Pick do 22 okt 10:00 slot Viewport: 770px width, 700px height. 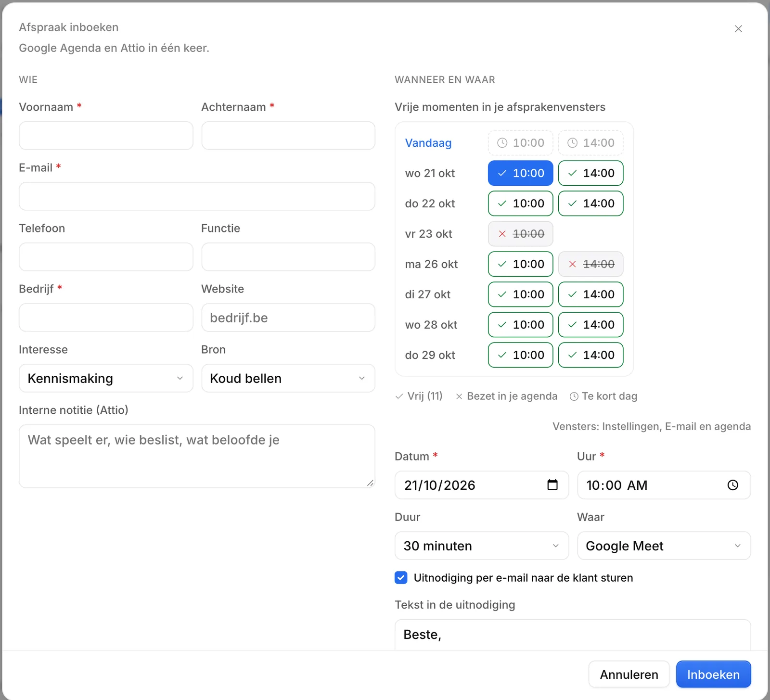[x=520, y=204]
